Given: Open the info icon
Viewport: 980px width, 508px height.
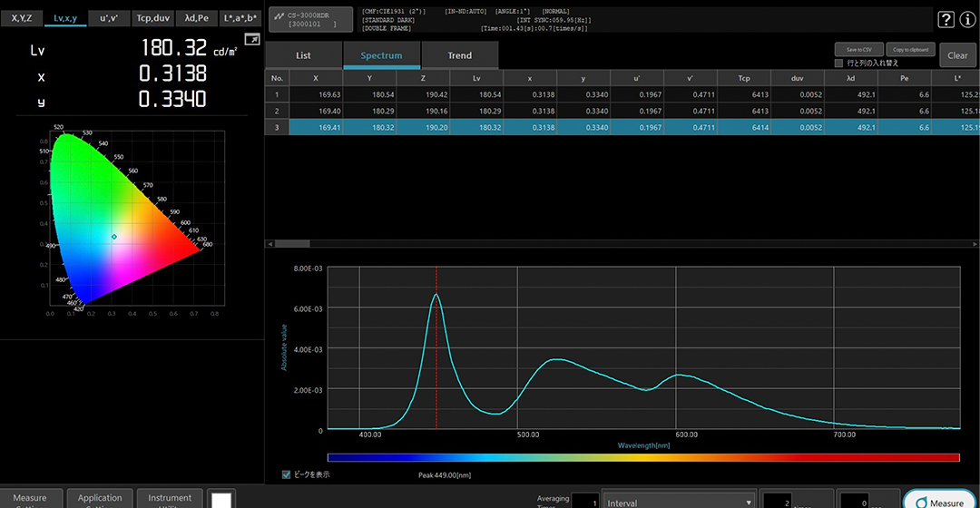Looking at the screenshot, I should tap(967, 20).
